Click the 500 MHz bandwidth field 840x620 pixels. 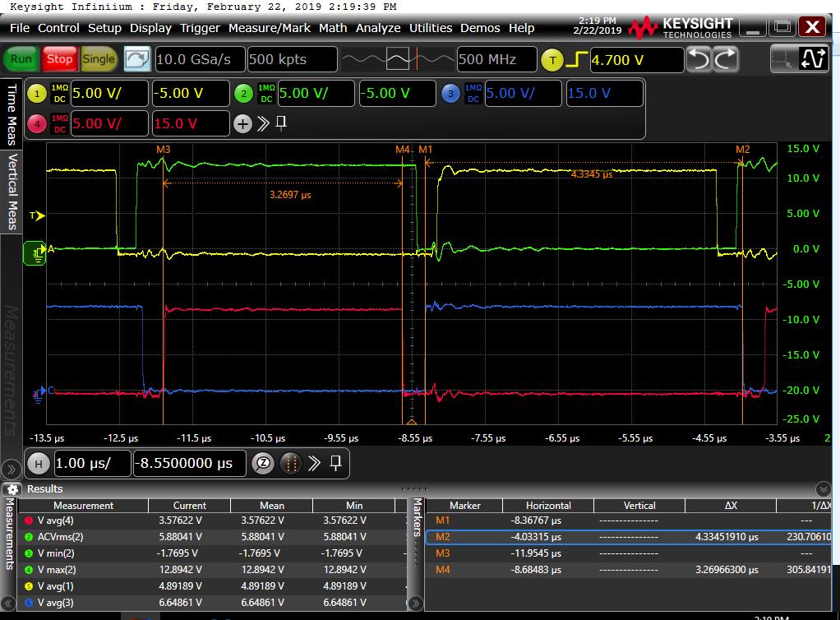click(496, 59)
